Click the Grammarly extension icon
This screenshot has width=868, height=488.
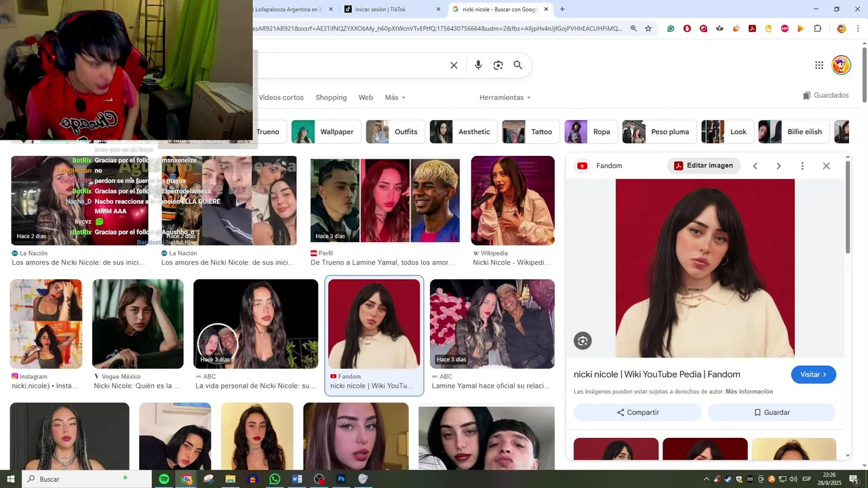tap(671, 28)
